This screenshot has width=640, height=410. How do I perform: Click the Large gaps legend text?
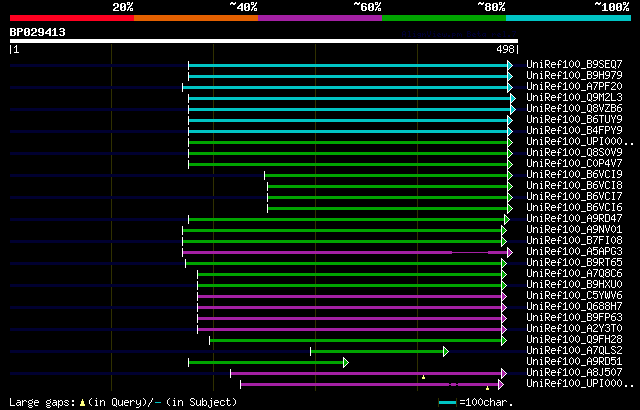tap(123, 402)
